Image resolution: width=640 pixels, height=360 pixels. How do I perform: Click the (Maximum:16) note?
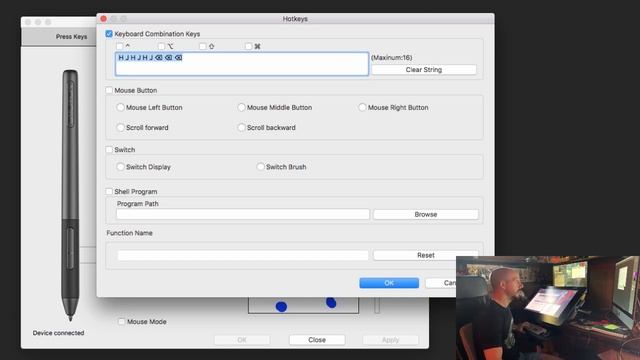coord(391,58)
